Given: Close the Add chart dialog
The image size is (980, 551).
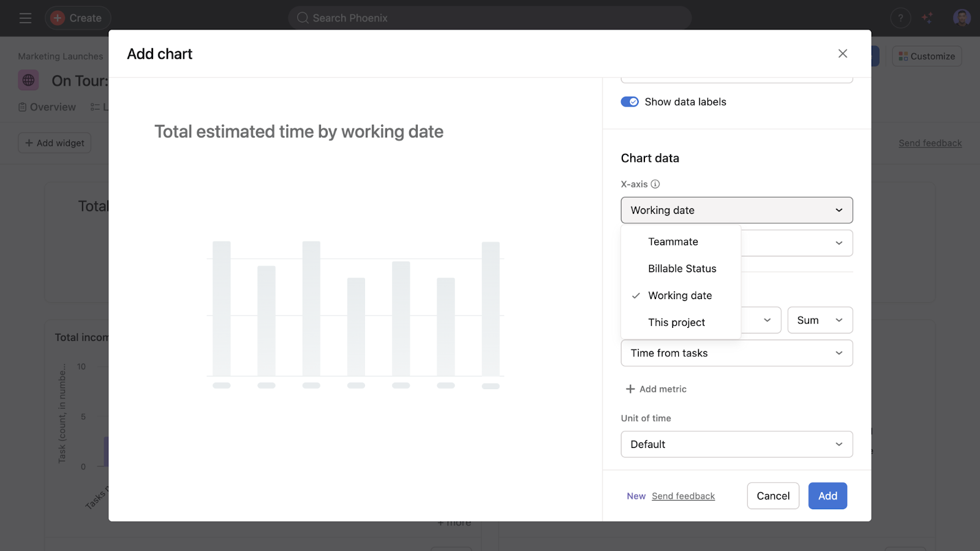Looking at the screenshot, I should [843, 54].
